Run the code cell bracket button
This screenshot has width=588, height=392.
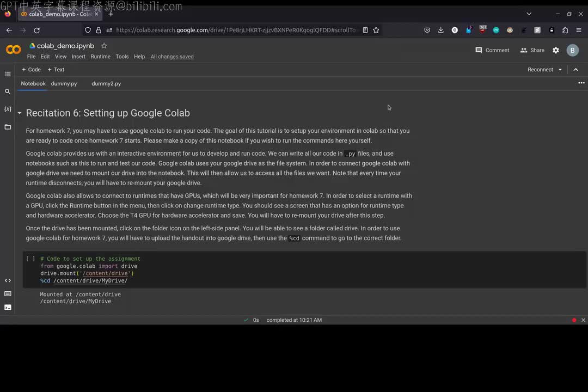click(30, 259)
